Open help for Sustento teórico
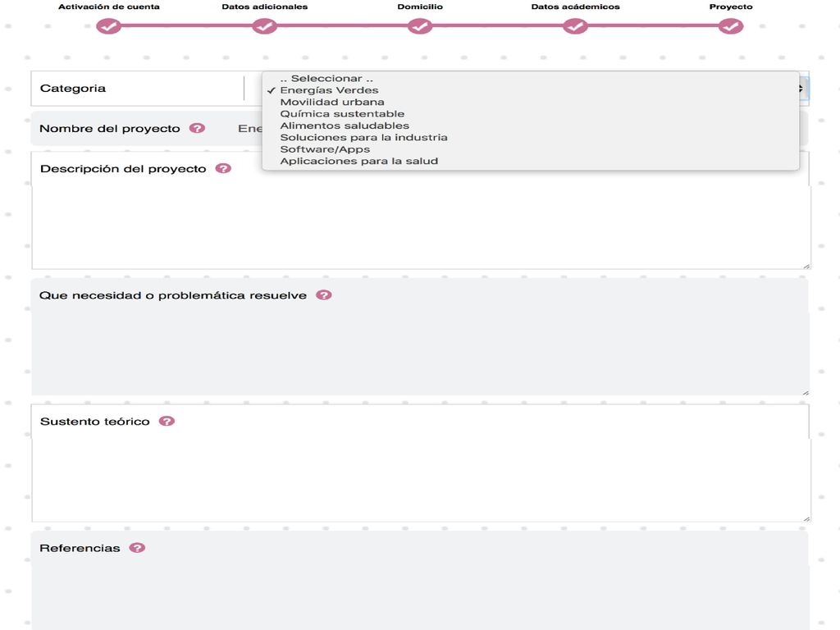The width and height of the screenshot is (840, 630). pos(167,421)
